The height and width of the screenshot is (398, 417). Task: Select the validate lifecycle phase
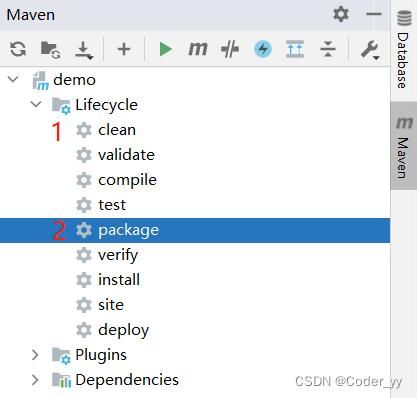click(x=126, y=155)
